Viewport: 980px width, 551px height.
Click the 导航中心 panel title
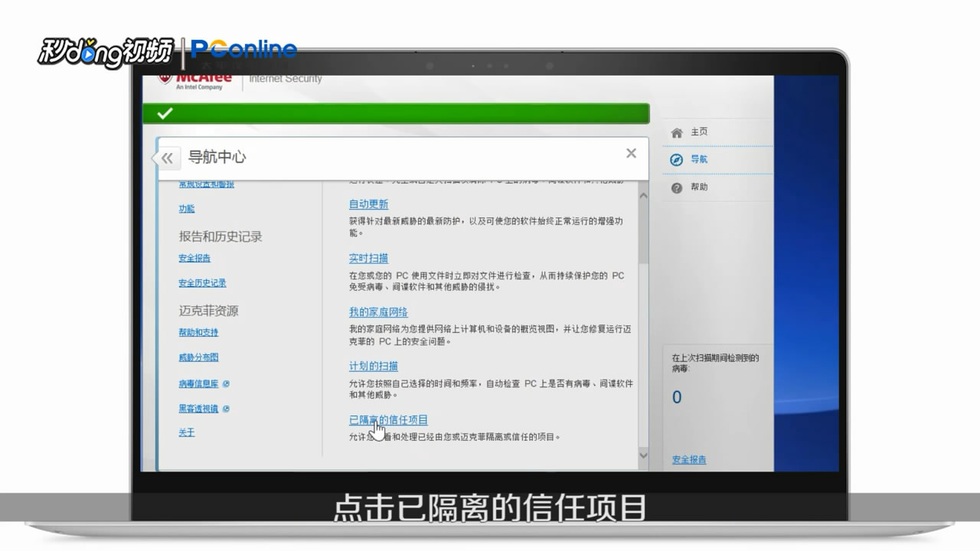(x=217, y=157)
